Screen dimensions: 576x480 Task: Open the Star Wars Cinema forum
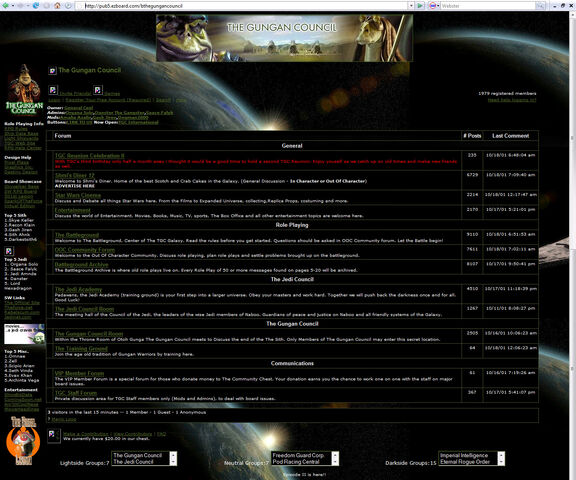[78, 195]
